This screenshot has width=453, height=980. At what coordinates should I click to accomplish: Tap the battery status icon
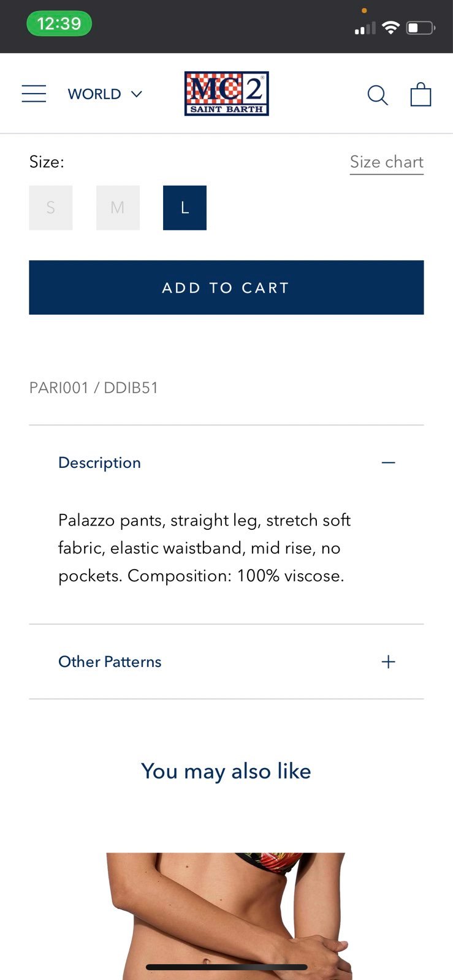click(x=421, y=28)
